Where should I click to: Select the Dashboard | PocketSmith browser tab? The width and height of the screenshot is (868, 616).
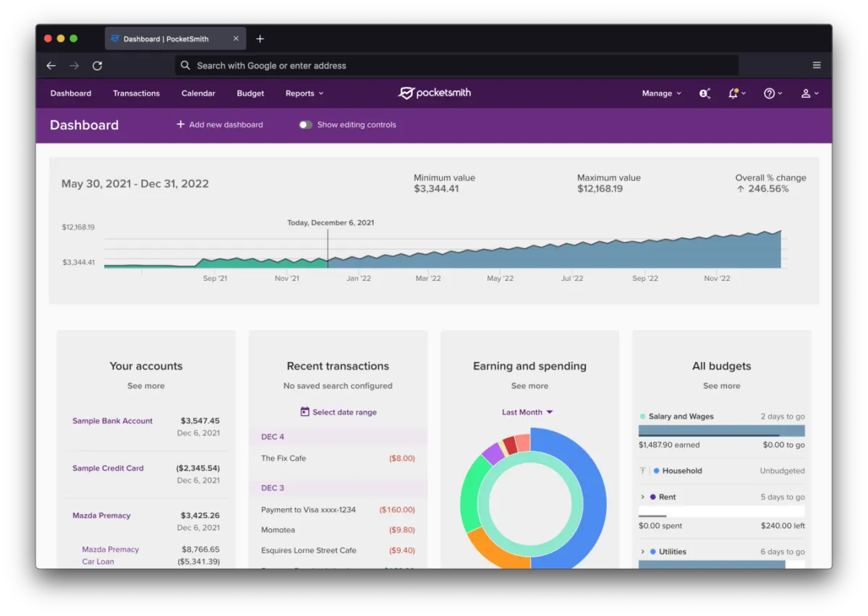coord(175,38)
